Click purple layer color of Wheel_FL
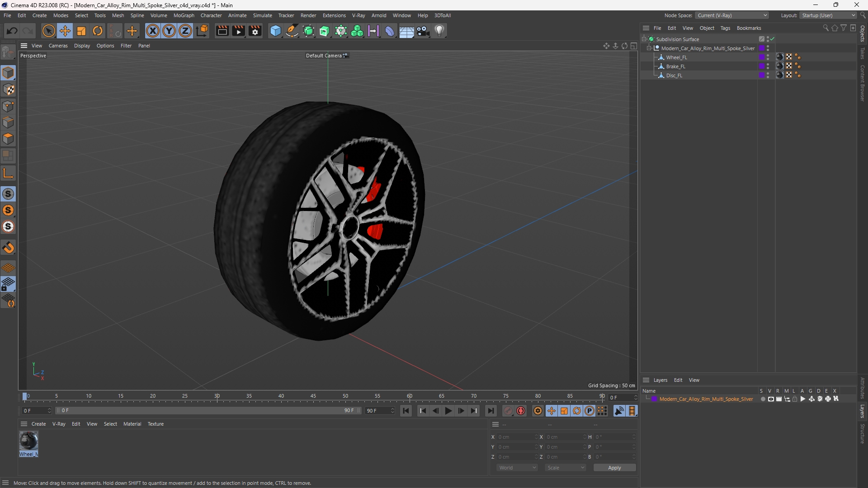The width and height of the screenshot is (868, 488). tap(762, 57)
